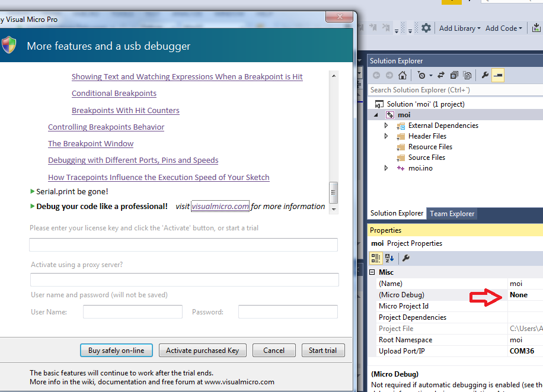The image size is (543, 392).
Task: Click the wrench Properties icon in Solution Explorer toolbar
Action: 485,75
